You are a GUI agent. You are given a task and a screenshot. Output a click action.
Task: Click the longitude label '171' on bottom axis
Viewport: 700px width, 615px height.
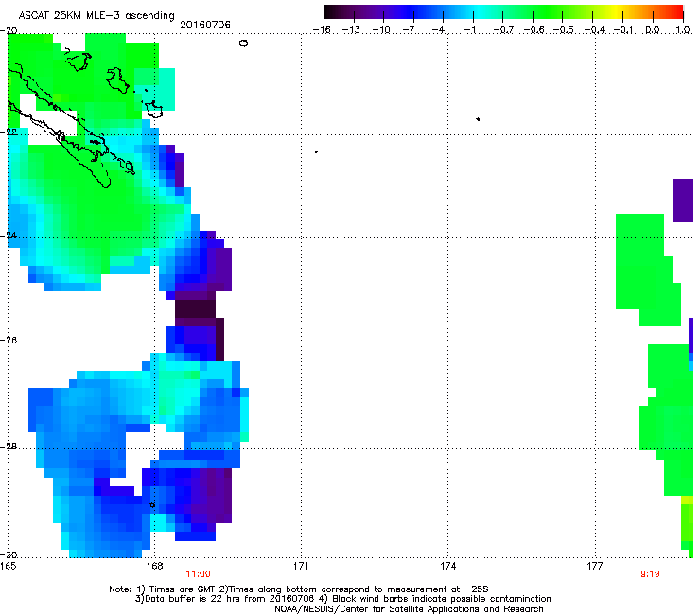(x=301, y=566)
